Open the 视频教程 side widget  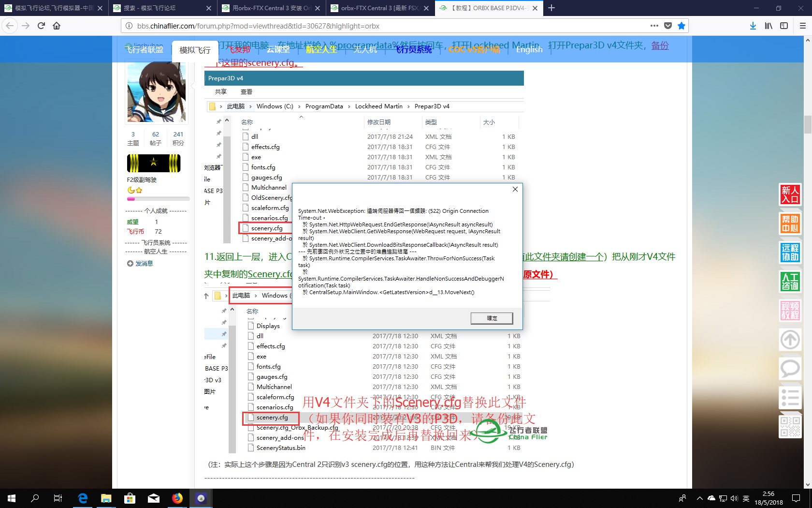pos(790,311)
